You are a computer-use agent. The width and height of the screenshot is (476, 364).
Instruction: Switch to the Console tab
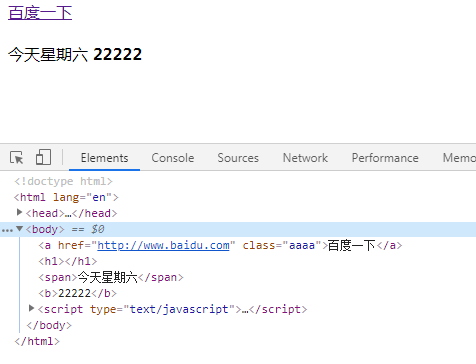tap(173, 158)
